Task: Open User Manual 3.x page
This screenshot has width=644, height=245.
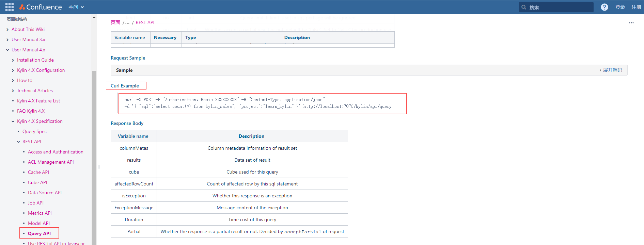Action: click(28, 40)
